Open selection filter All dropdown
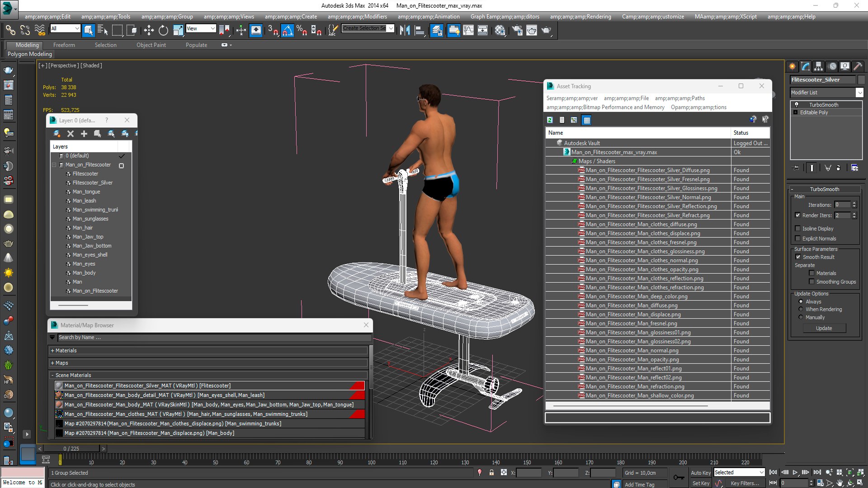Image resolution: width=868 pixels, height=488 pixels. (x=65, y=28)
